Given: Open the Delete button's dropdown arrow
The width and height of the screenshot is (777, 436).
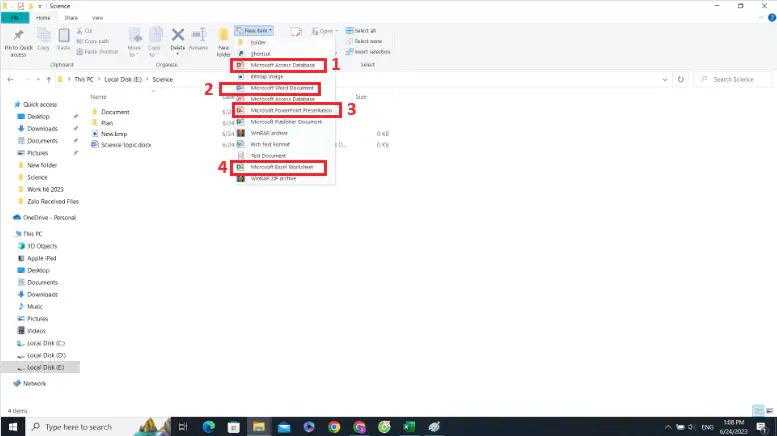Looking at the screenshot, I should click(177, 54).
